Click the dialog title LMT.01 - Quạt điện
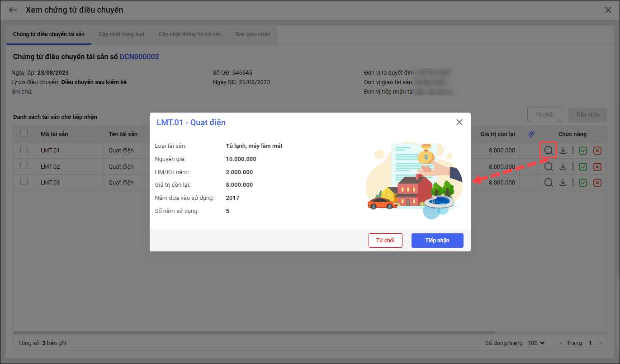Screen dimensions: 620x364 [x=191, y=123]
